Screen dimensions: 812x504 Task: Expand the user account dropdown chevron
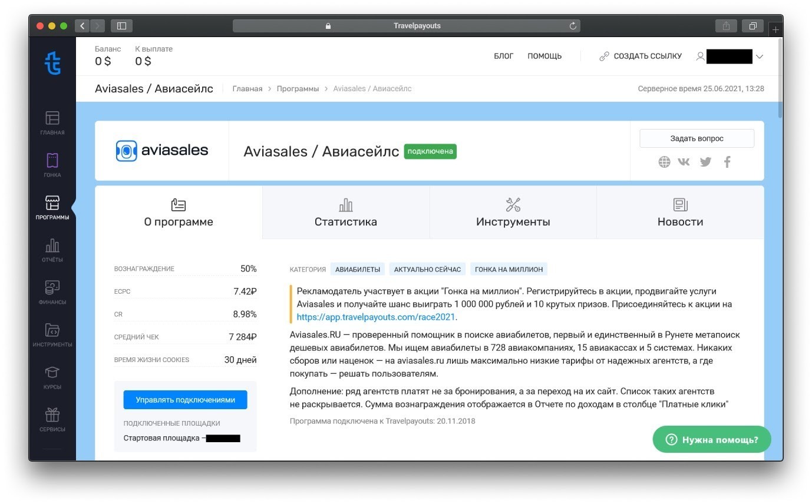point(760,57)
